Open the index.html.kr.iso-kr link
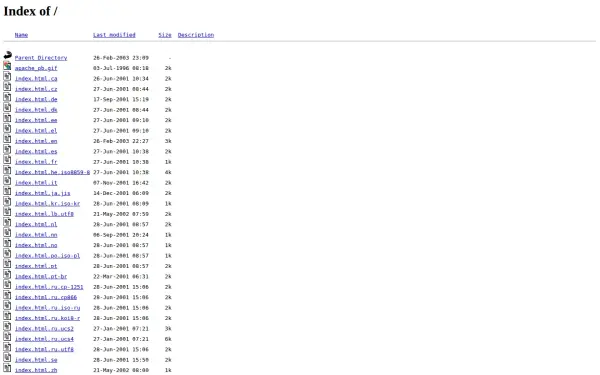Image resolution: width=600 pixels, height=375 pixels. [47, 204]
